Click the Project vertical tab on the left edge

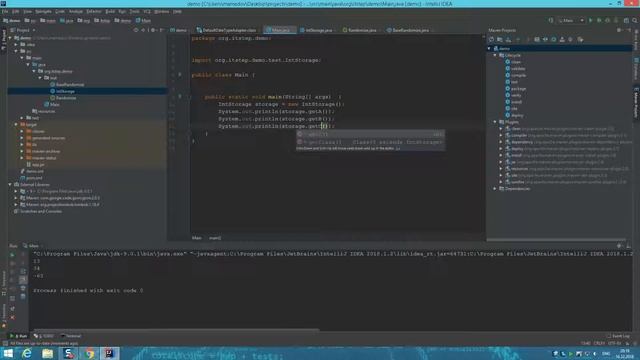(x=3, y=40)
